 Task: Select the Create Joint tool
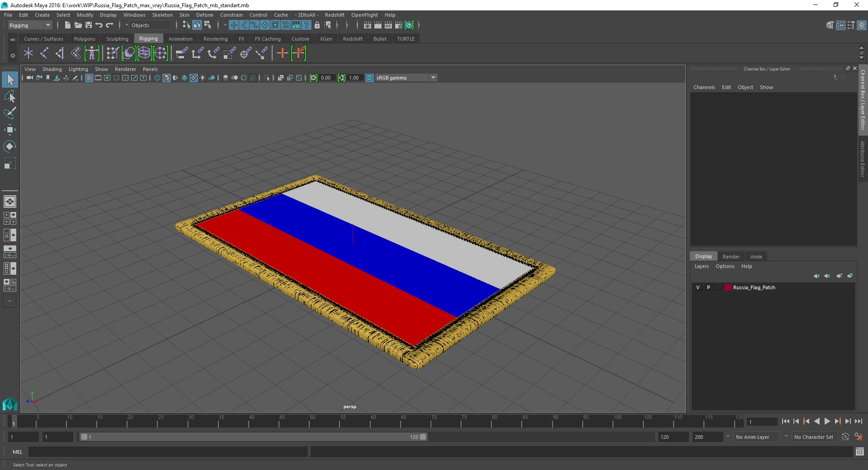click(44, 53)
